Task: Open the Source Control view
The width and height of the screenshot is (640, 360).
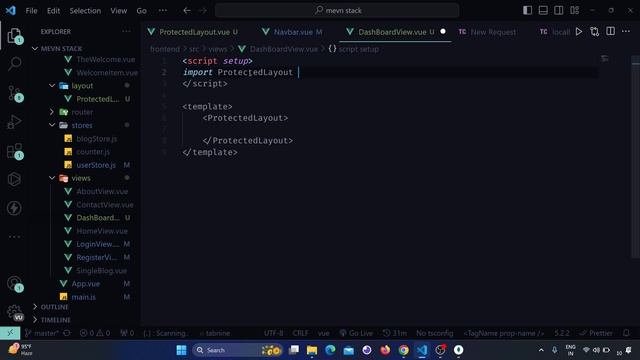Action: pyautogui.click(x=14, y=93)
